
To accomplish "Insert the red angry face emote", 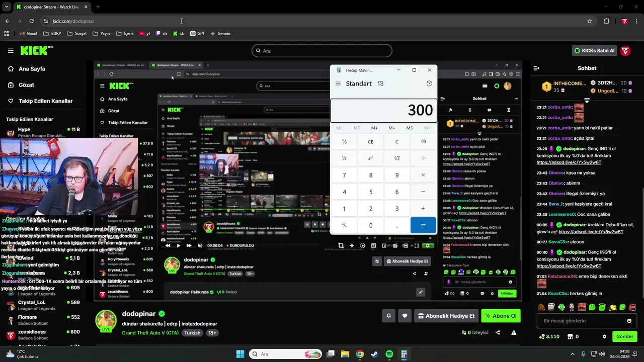I will click(632, 307).
